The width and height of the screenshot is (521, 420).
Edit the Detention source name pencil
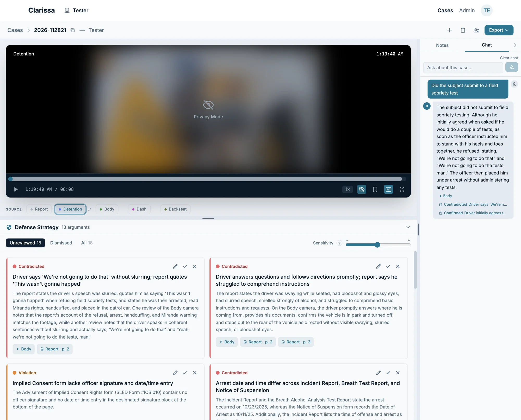(90, 209)
